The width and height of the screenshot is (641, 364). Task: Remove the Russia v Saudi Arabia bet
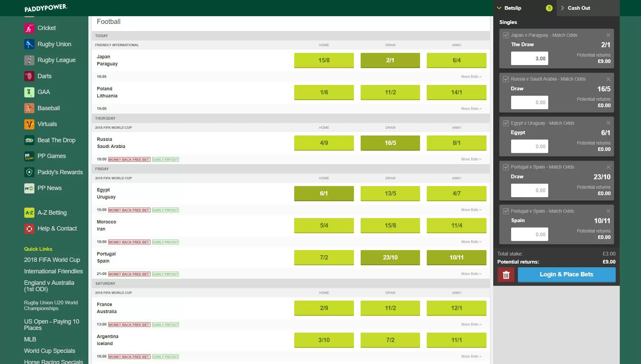coord(608,79)
